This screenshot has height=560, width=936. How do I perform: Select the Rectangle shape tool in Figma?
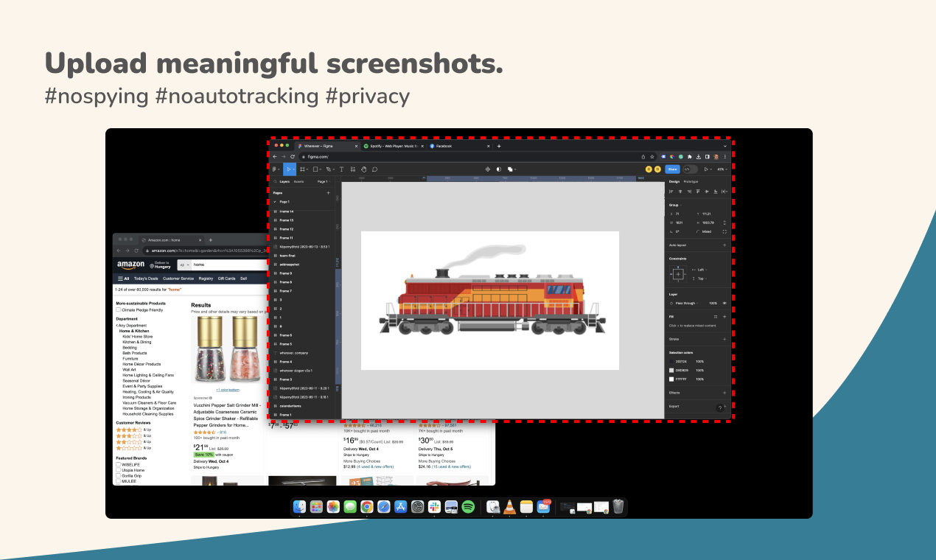pos(315,169)
